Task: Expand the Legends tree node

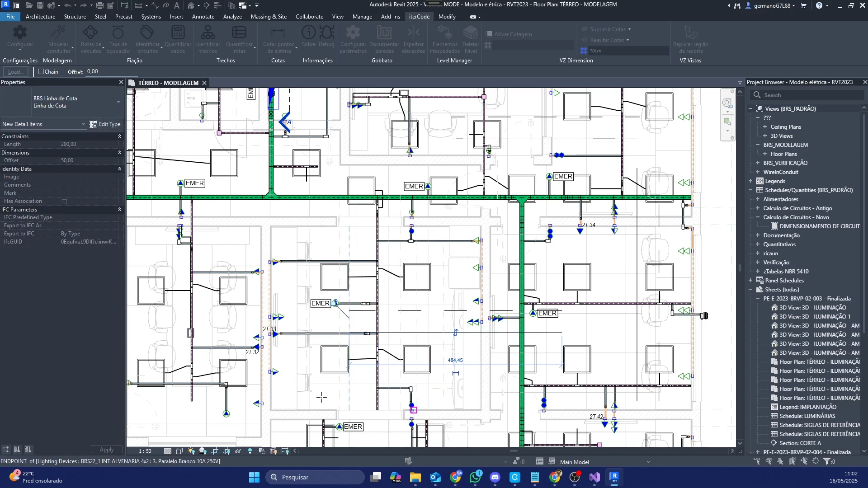Action: click(x=750, y=181)
